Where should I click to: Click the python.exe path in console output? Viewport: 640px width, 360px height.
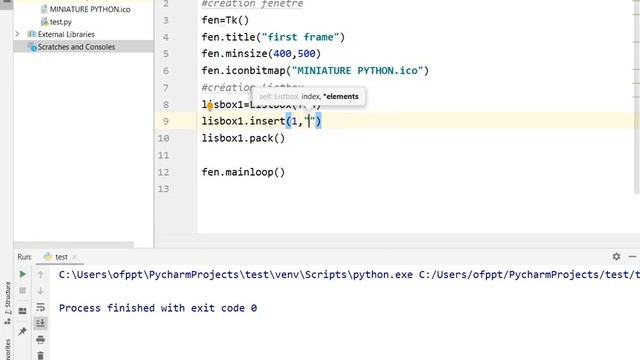236,275
